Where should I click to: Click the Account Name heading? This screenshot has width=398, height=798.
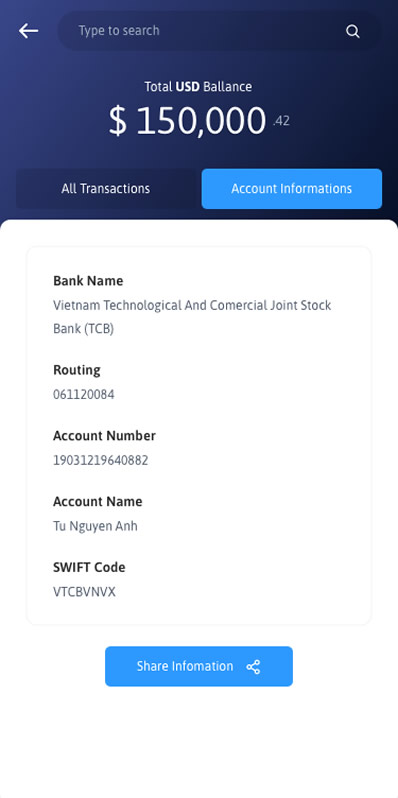(x=98, y=501)
